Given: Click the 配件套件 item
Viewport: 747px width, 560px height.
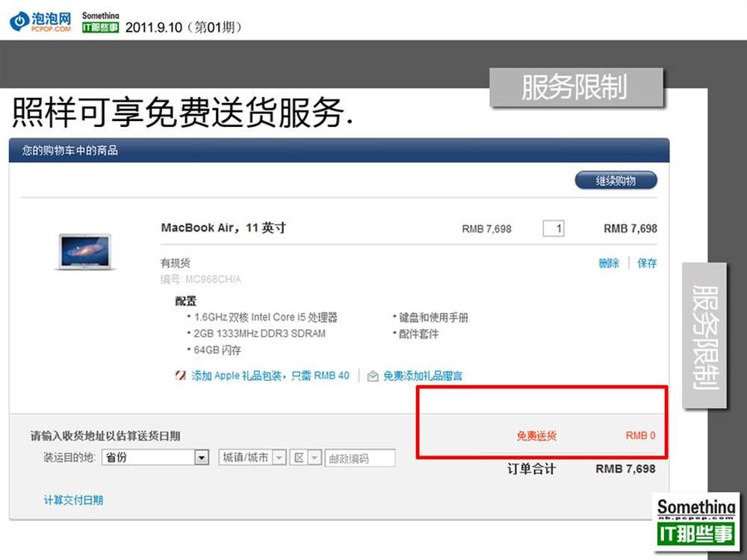Looking at the screenshot, I should 418,334.
